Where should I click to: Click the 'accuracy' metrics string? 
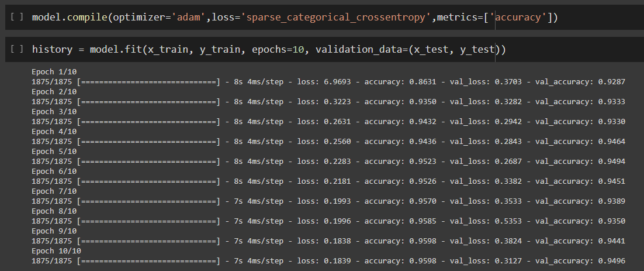point(518,18)
